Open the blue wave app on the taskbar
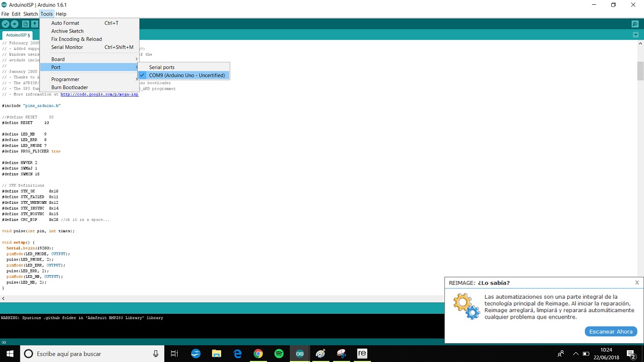The height and width of the screenshot is (362, 644). click(x=196, y=353)
